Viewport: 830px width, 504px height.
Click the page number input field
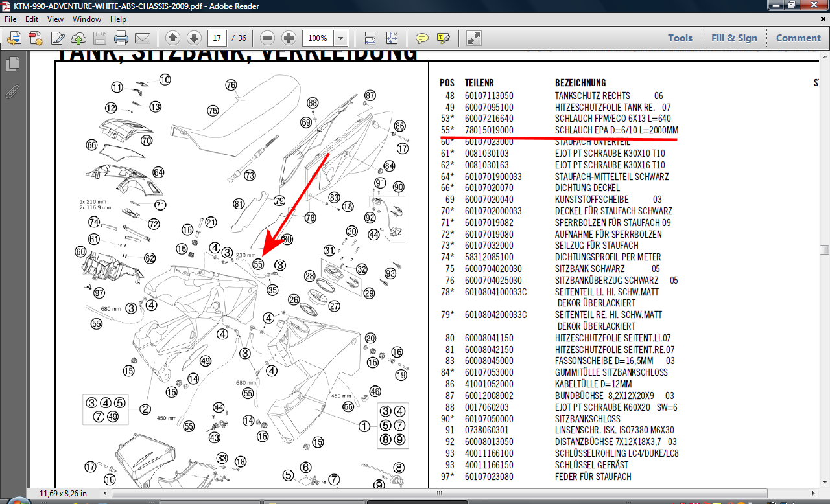click(x=217, y=38)
